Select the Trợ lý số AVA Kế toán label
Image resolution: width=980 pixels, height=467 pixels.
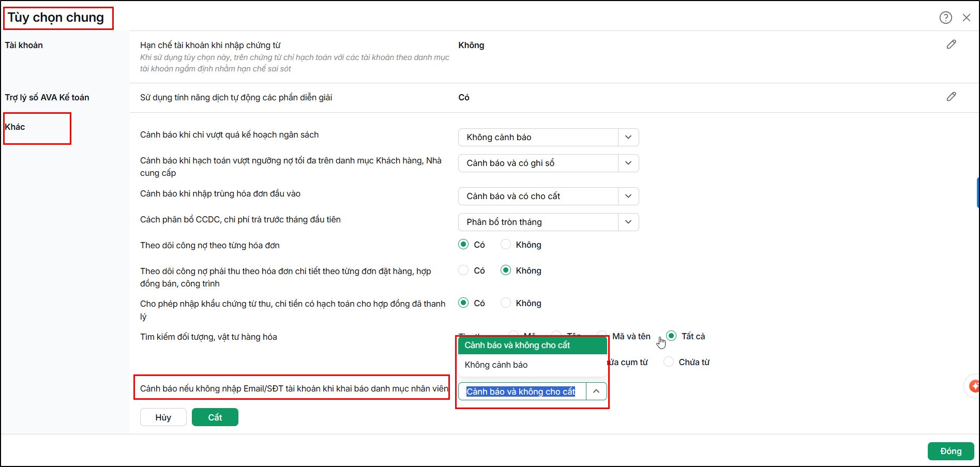point(47,98)
